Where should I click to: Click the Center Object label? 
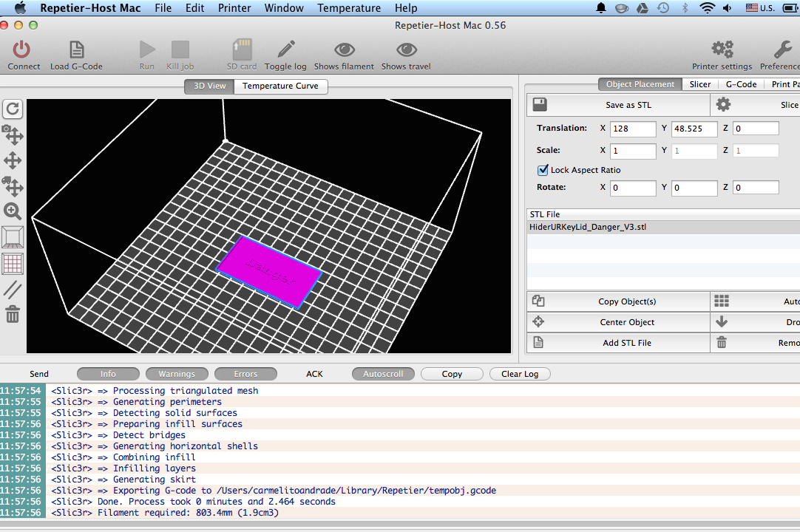pos(627,322)
